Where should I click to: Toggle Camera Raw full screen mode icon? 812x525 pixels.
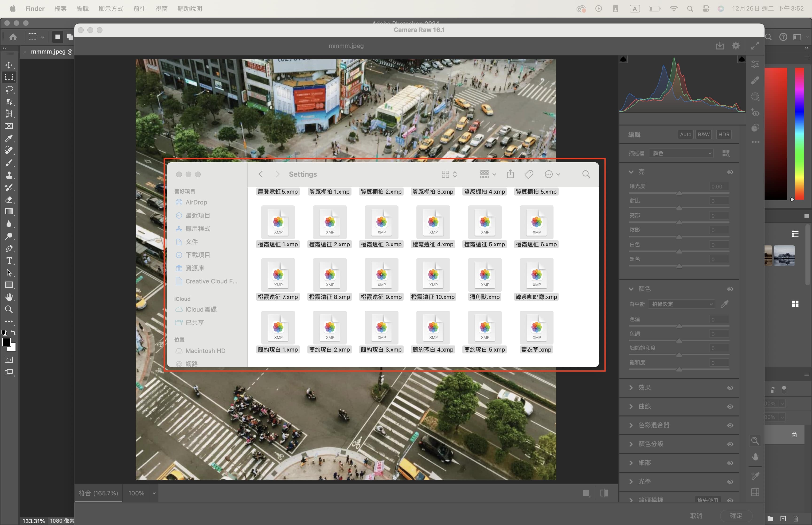pyautogui.click(x=755, y=46)
